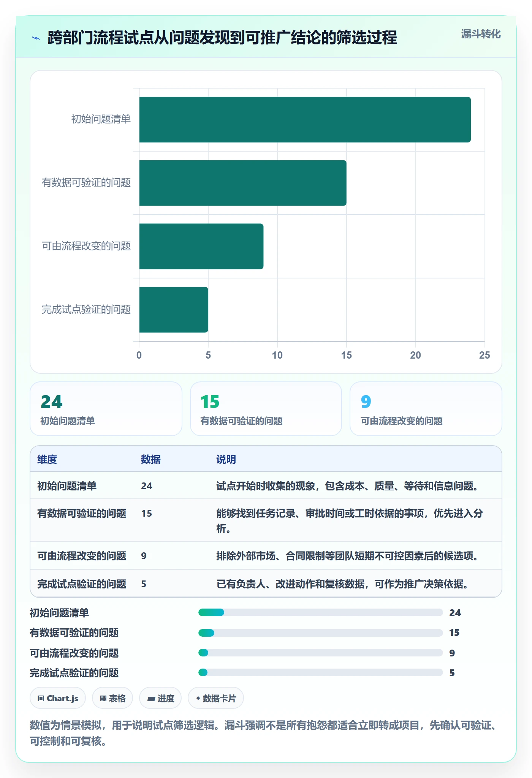The height and width of the screenshot is (778, 532).
Task: Click the 初始问题清单 bar in the chart
Action: point(305,120)
